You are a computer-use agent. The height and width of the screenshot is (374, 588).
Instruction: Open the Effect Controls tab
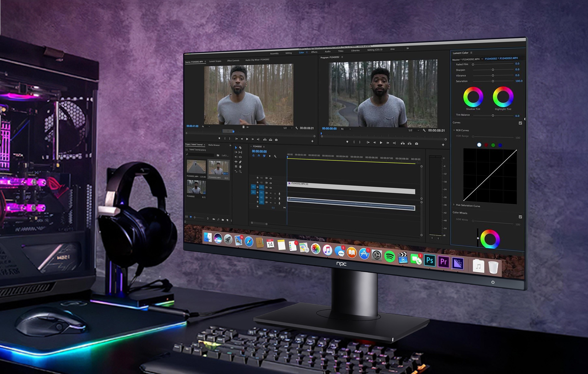[x=233, y=60]
